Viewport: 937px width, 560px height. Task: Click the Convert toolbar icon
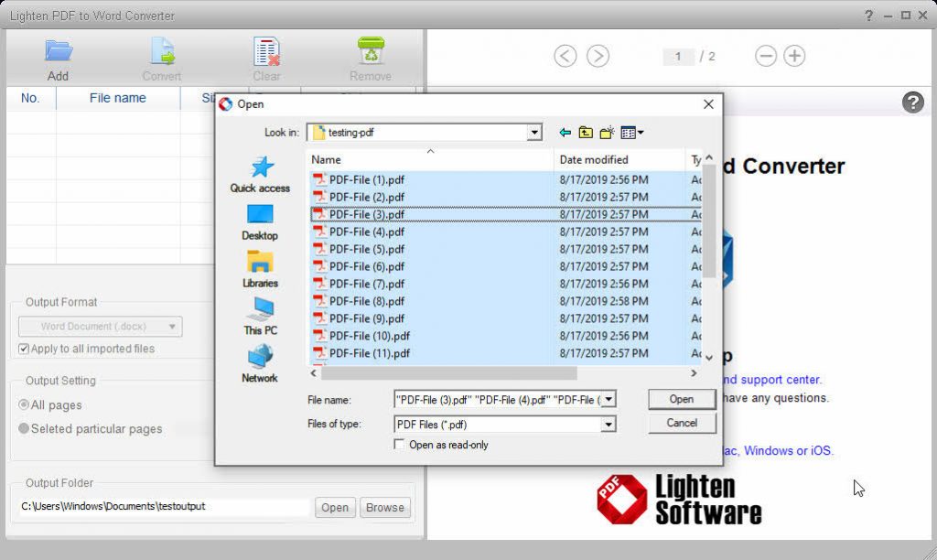pos(162,51)
